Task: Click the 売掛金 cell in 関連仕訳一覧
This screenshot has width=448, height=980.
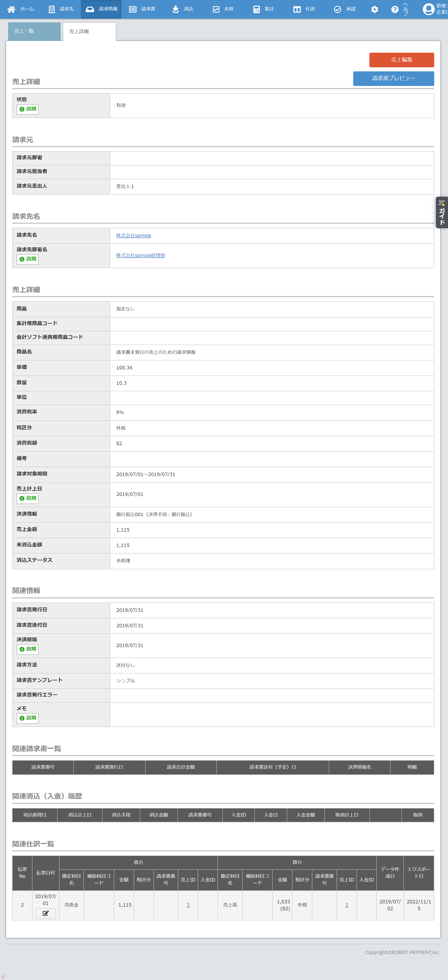Action: click(71, 905)
